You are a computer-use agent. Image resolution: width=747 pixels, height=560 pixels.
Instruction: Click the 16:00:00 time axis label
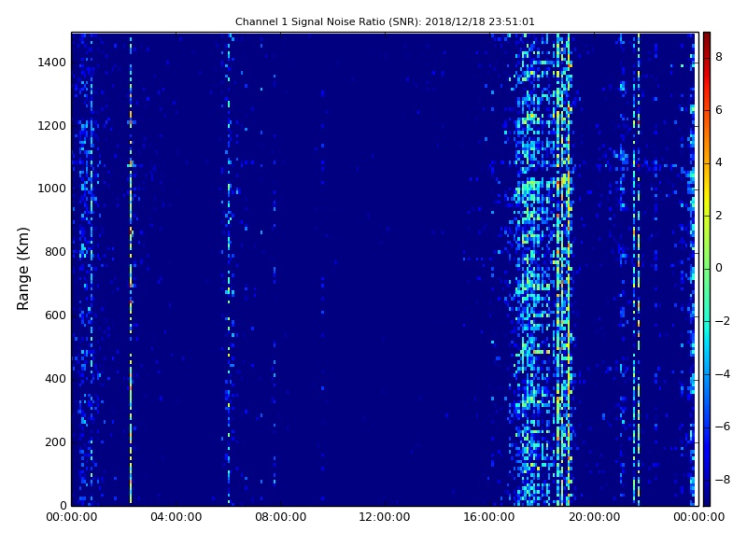point(489,517)
